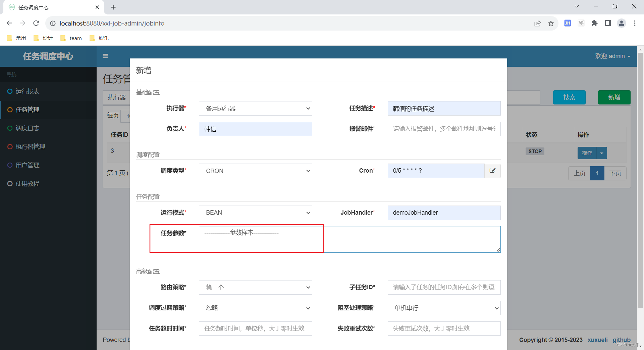This screenshot has height=350, width=644.
Task: Click the 操作 button in task row
Action: click(x=587, y=153)
